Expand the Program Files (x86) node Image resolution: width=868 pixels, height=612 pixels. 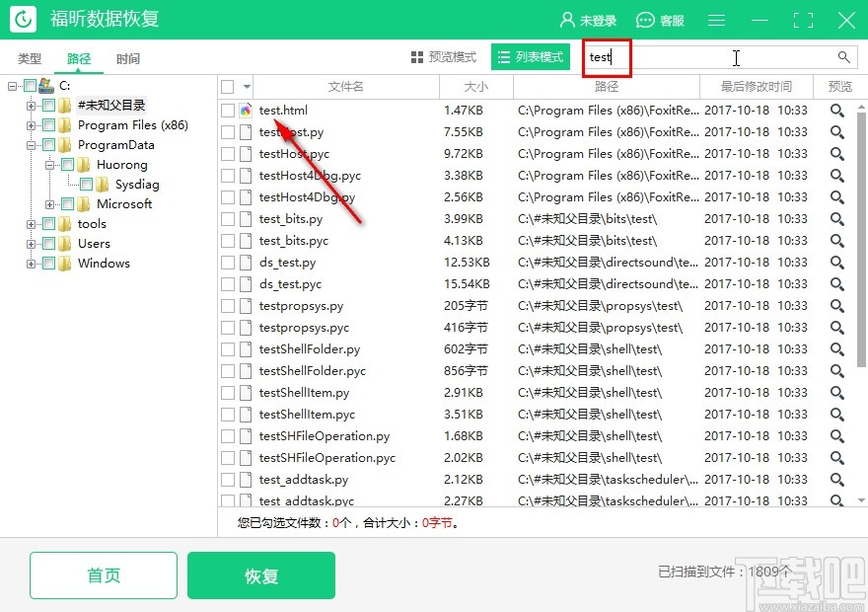[x=31, y=125]
